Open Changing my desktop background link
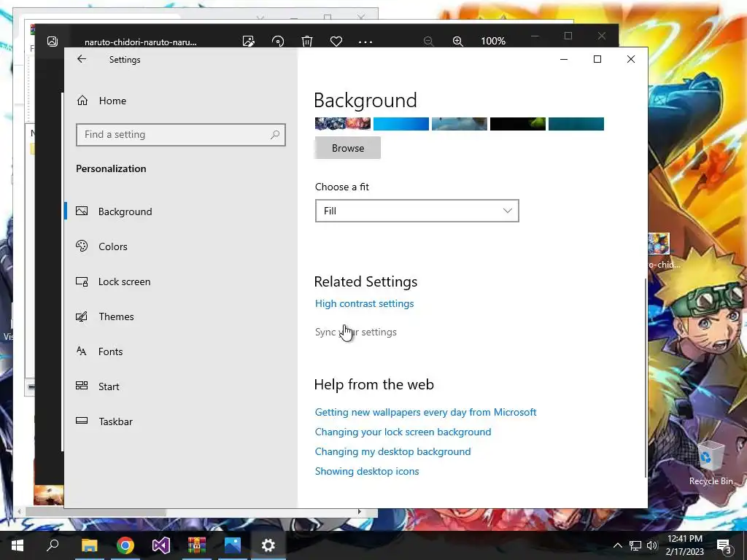Image resolution: width=747 pixels, height=560 pixels. [392, 451]
